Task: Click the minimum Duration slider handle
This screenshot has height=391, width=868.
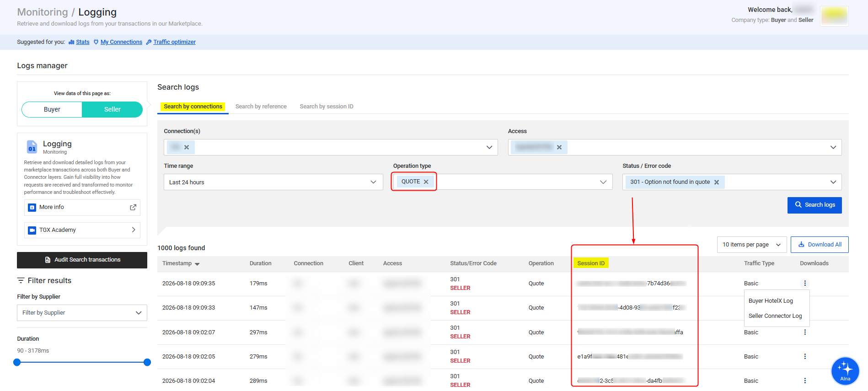Action: click(17, 362)
